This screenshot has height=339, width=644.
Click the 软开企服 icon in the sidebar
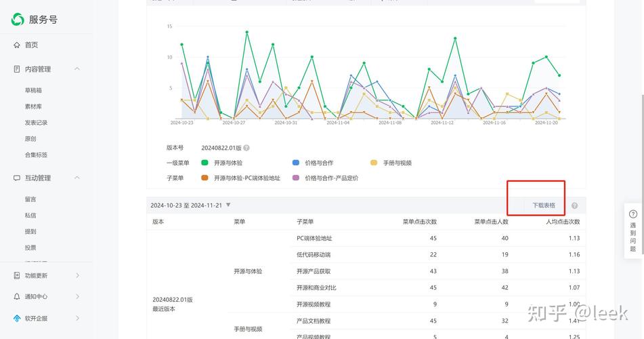point(17,318)
